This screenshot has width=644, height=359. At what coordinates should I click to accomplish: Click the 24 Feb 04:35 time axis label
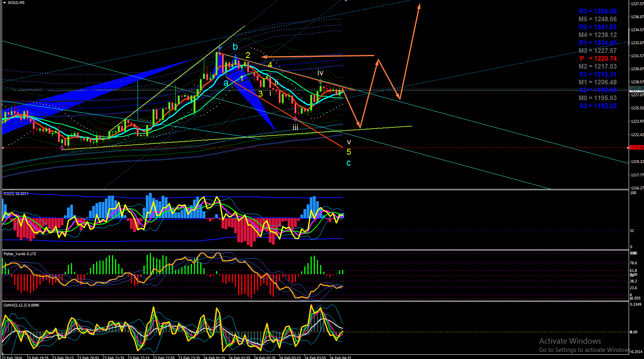point(341,357)
